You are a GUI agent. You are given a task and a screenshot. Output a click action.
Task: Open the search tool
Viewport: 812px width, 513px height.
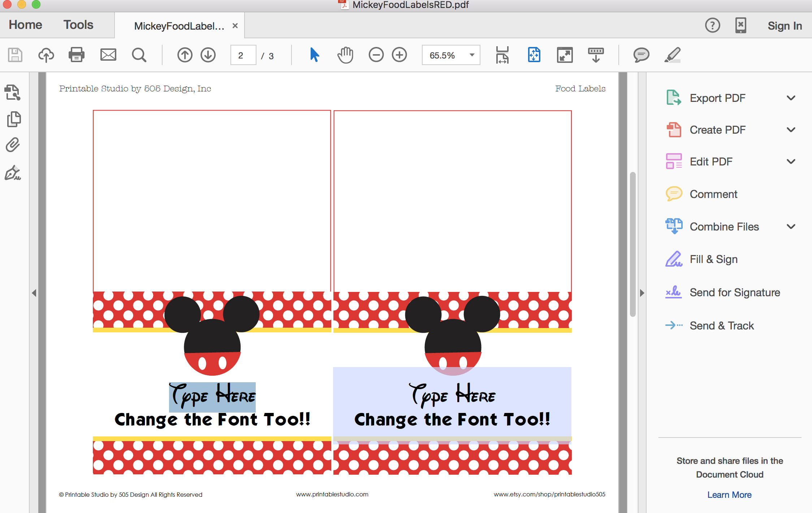click(x=139, y=55)
